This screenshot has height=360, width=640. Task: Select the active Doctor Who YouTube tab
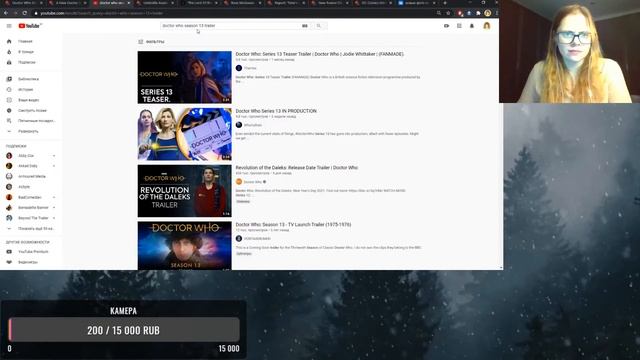point(111,3)
